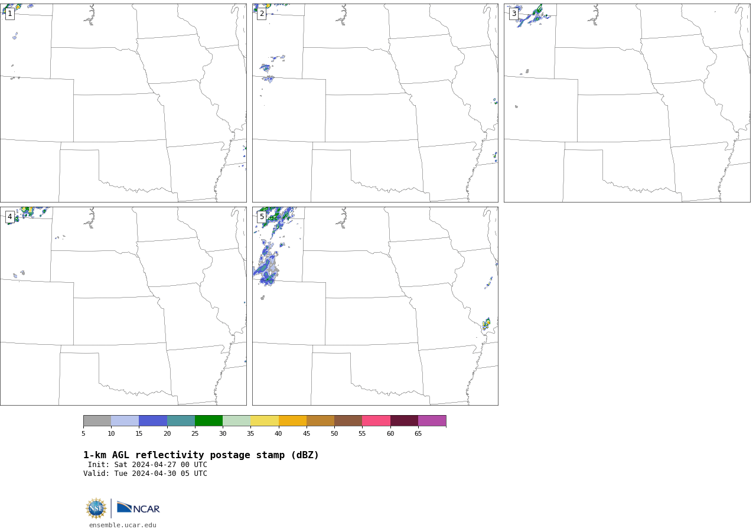Open ensemble member 3 postage stamp map

(627, 103)
